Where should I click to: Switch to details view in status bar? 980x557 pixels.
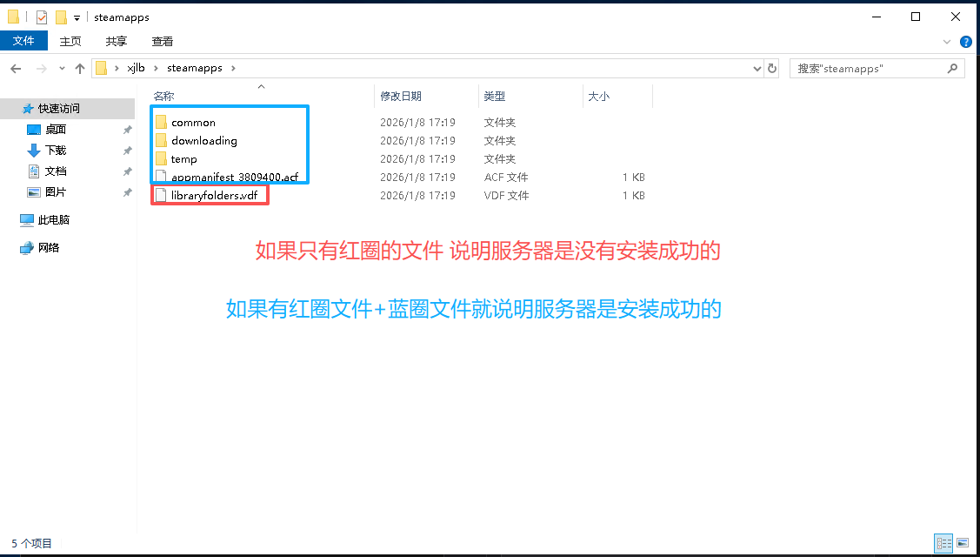(943, 543)
